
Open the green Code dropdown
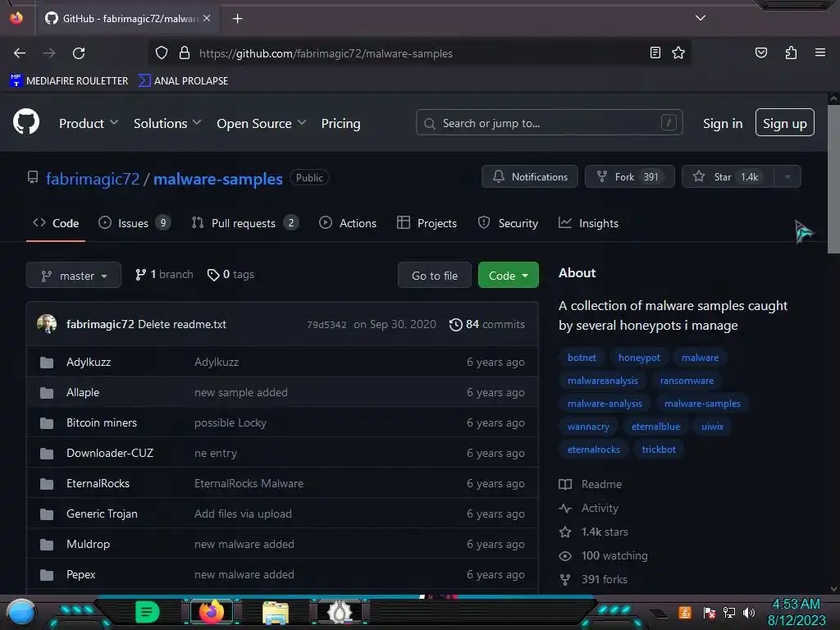[x=508, y=276]
